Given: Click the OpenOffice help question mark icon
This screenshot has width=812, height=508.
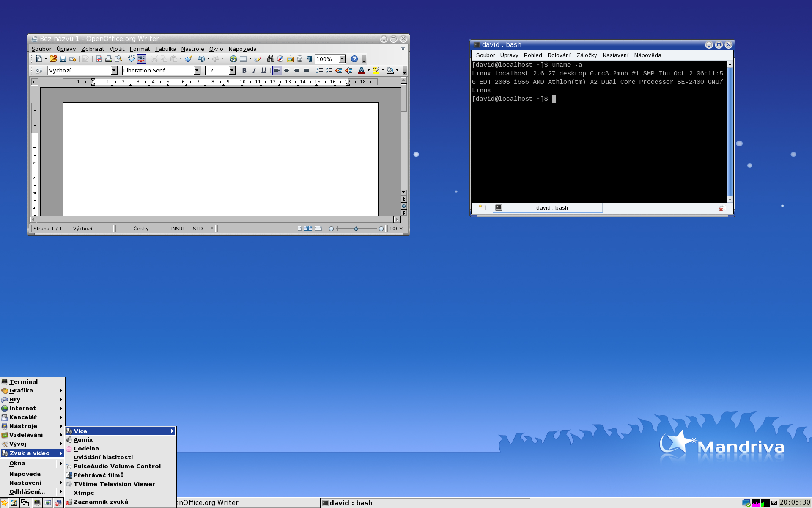Looking at the screenshot, I should pos(354,59).
